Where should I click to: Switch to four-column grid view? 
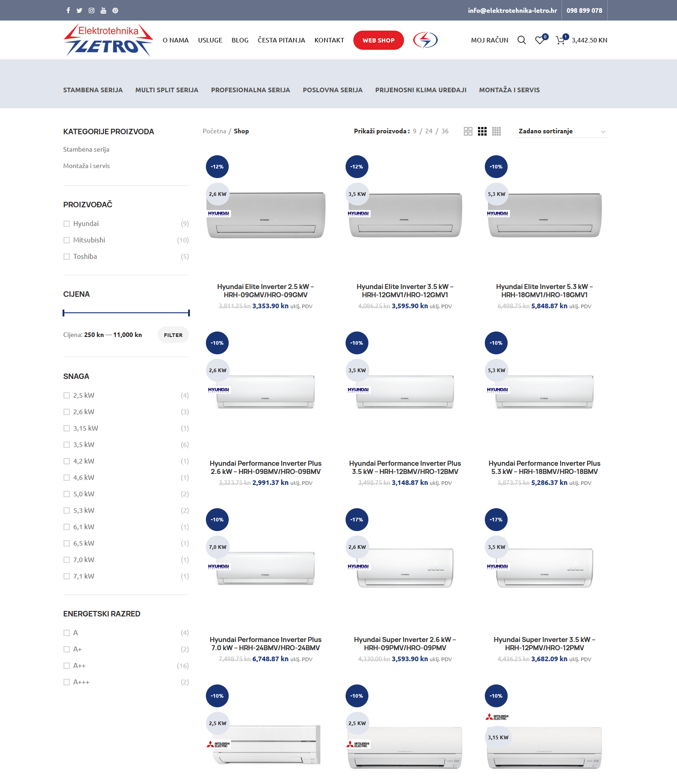point(497,132)
